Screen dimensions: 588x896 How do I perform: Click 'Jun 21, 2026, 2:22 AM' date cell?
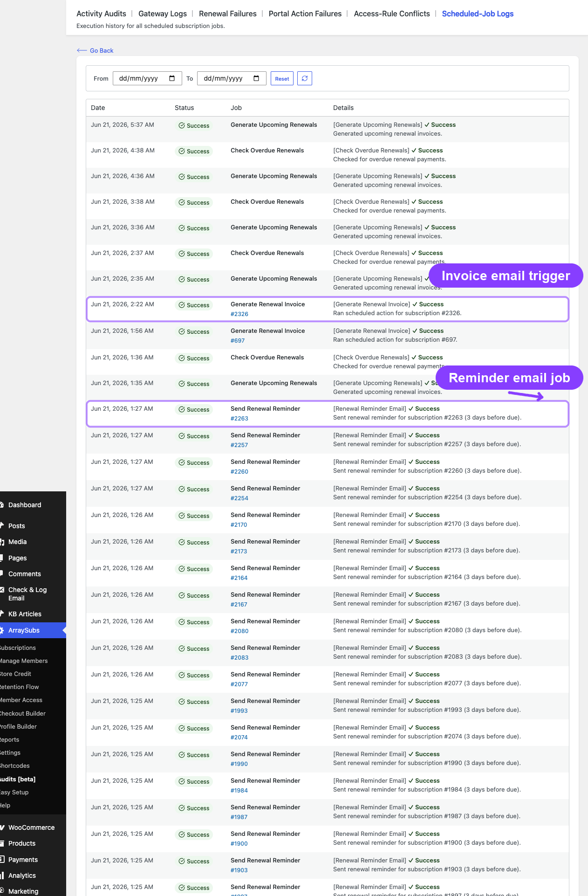click(x=123, y=304)
